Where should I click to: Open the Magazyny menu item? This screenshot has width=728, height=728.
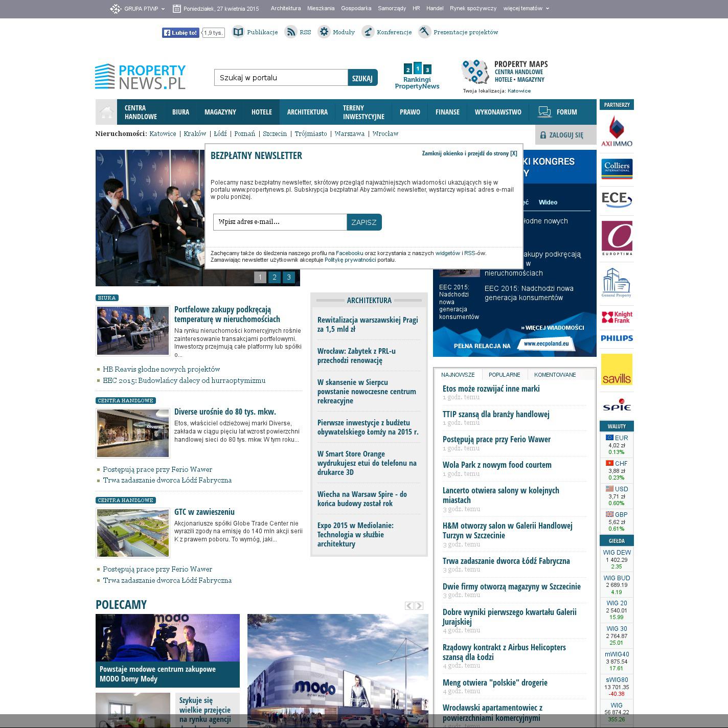click(x=220, y=112)
